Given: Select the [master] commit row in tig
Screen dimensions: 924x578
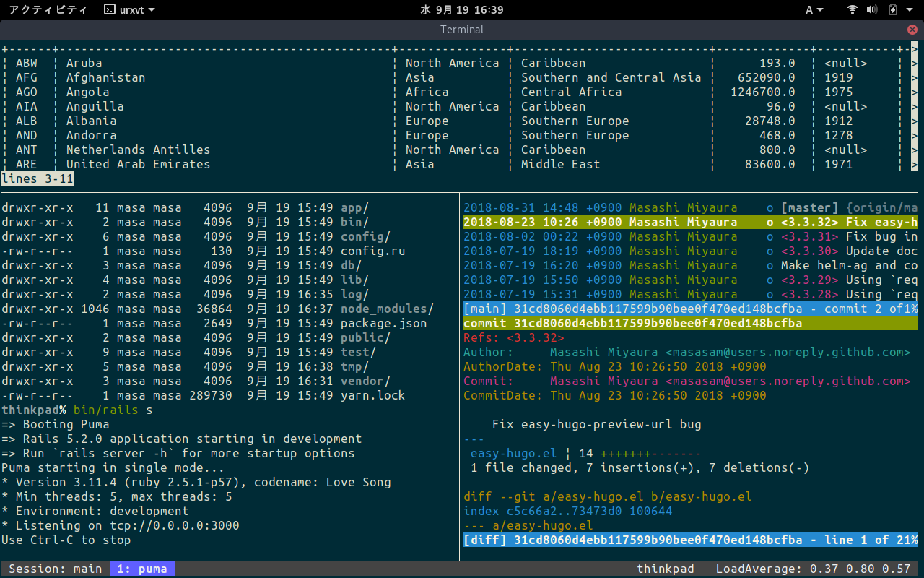Looking at the screenshot, I should click(691, 207).
